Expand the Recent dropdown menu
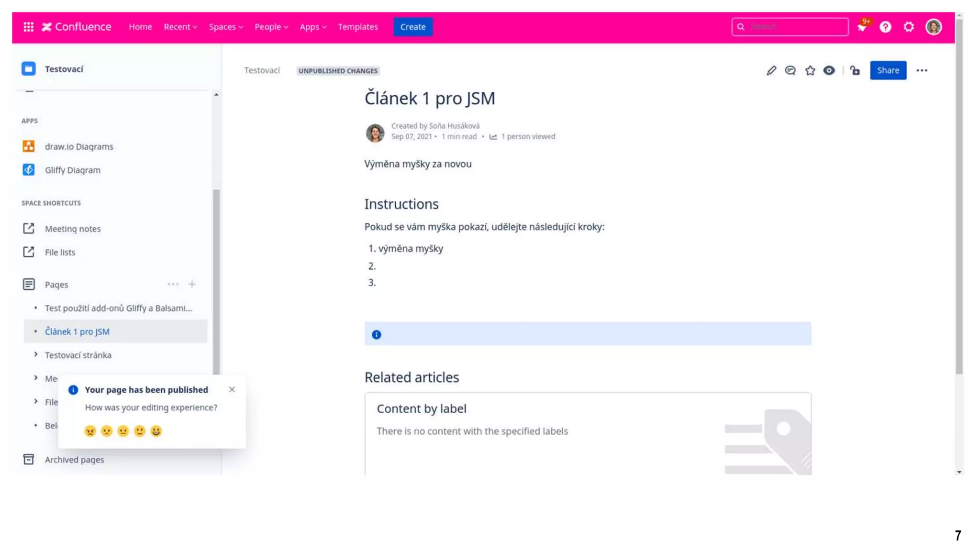The width and height of the screenshot is (980, 551). (x=180, y=27)
